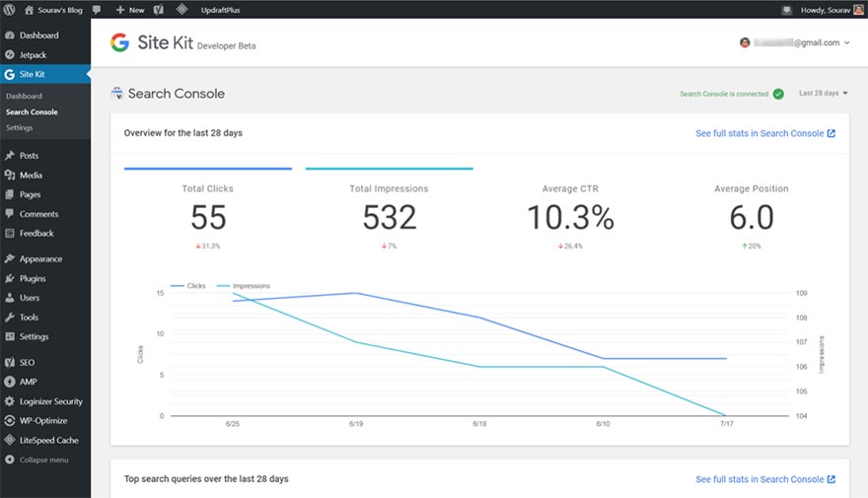Viewport: 868px width, 498px height.
Task: Click the Loginizer Security gear icon
Action: 10,401
